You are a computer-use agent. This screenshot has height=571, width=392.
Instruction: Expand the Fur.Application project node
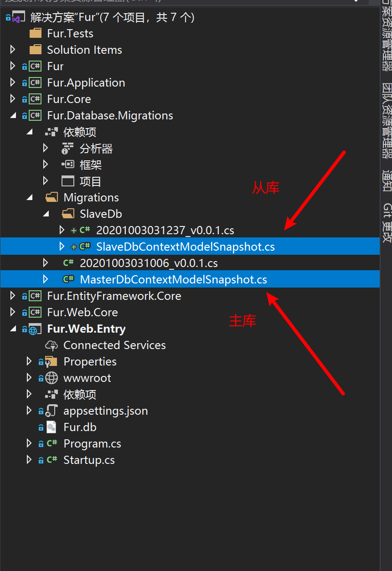[x=12, y=83]
